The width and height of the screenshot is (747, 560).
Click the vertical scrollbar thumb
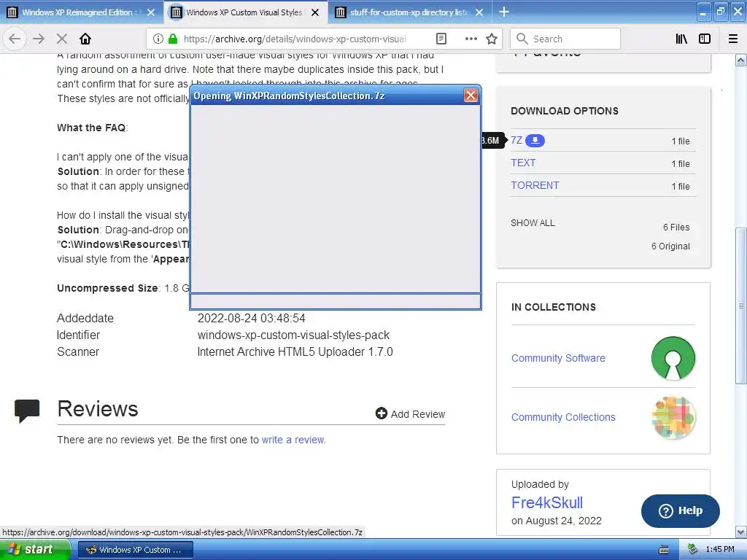740,306
